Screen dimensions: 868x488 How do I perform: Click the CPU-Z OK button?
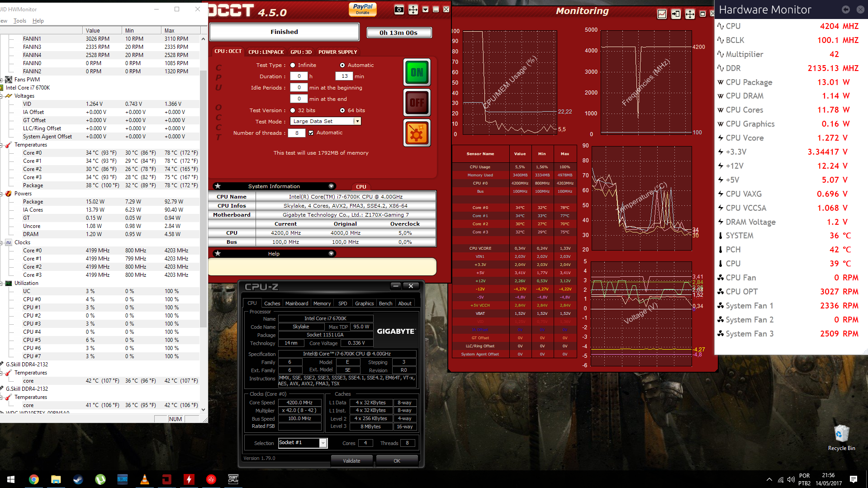tap(397, 461)
